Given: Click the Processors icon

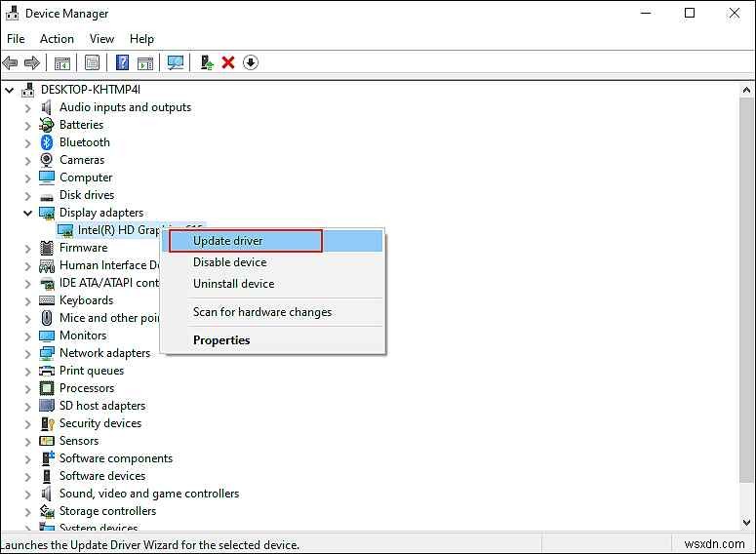Looking at the screenshot, I should (47, 388).
